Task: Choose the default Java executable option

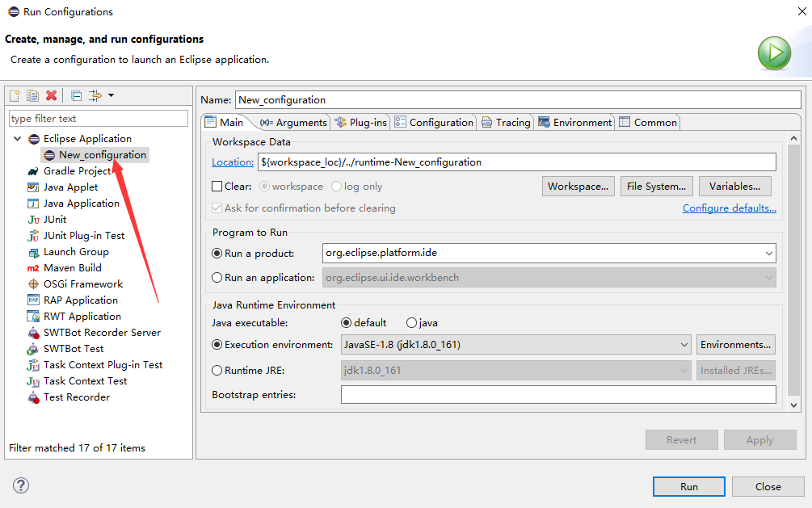Action: click(x=347, y=322)
